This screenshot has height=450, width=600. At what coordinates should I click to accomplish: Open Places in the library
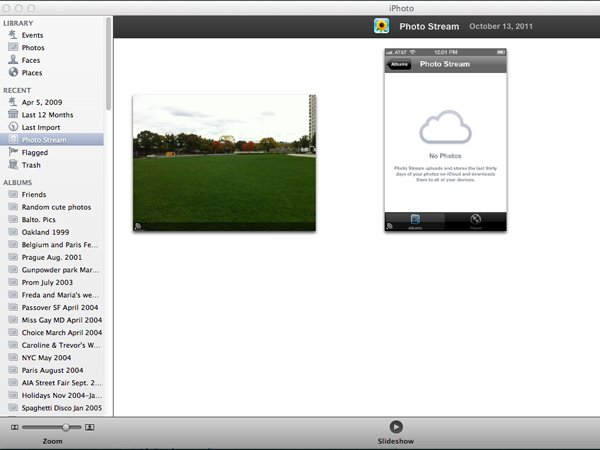tap(52, 73)
